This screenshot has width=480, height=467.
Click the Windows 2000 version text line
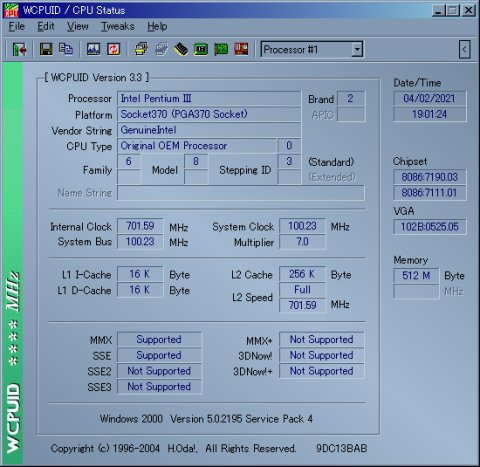tap(206, 419)
